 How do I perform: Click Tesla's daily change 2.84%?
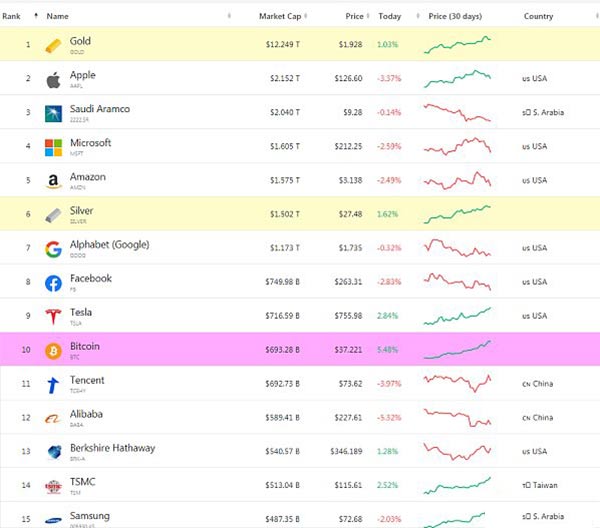(x=388, y=316)
